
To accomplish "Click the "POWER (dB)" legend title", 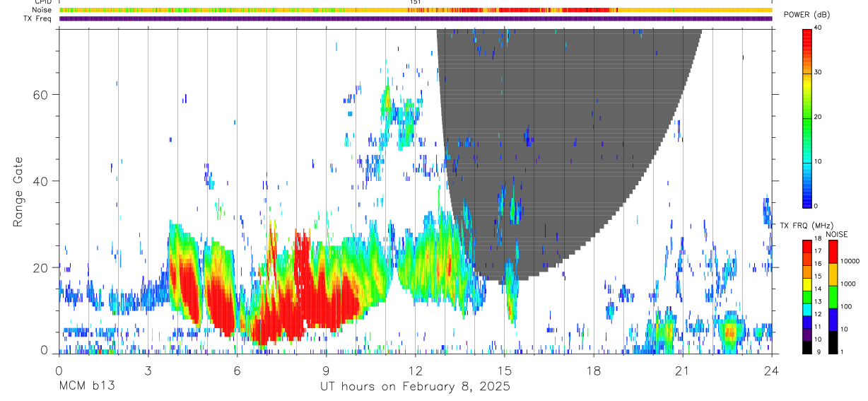I will click(807, 15).
